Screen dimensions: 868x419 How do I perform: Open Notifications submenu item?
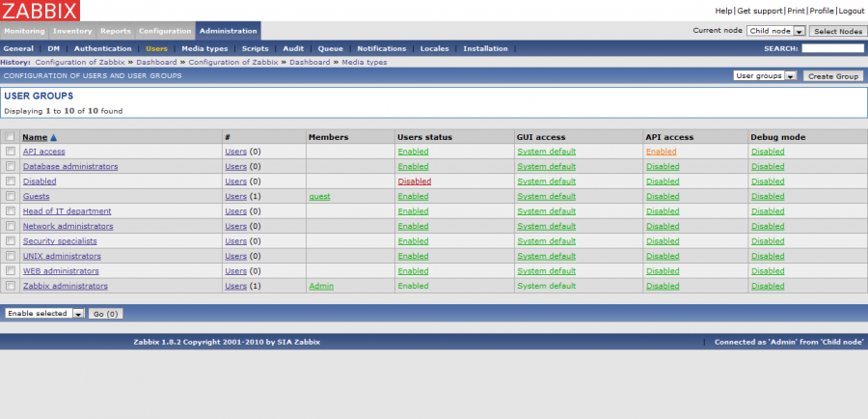381,49
